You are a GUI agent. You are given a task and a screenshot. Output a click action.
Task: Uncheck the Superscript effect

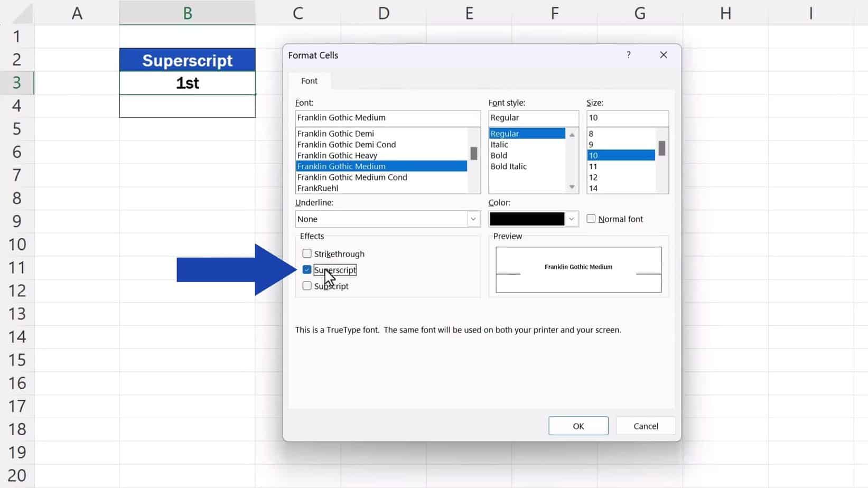pyautogui.click(x=306, y=269)
